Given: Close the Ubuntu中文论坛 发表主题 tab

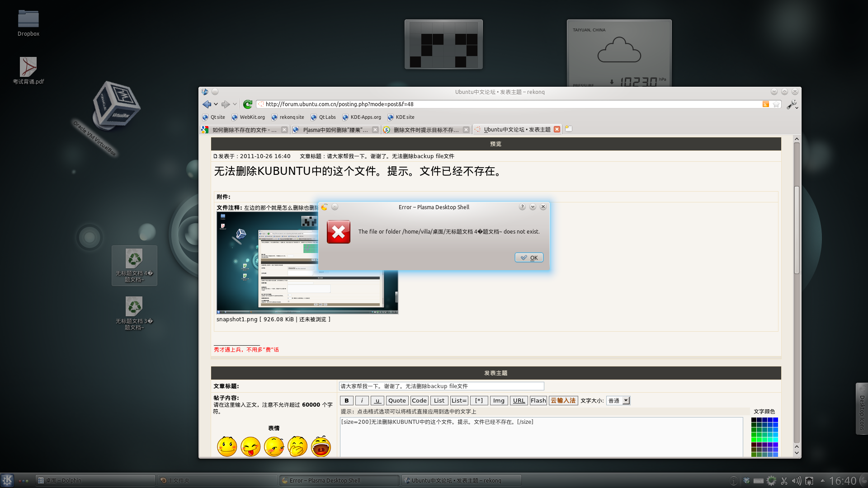Looking at the screenshot, I should 557,129.
